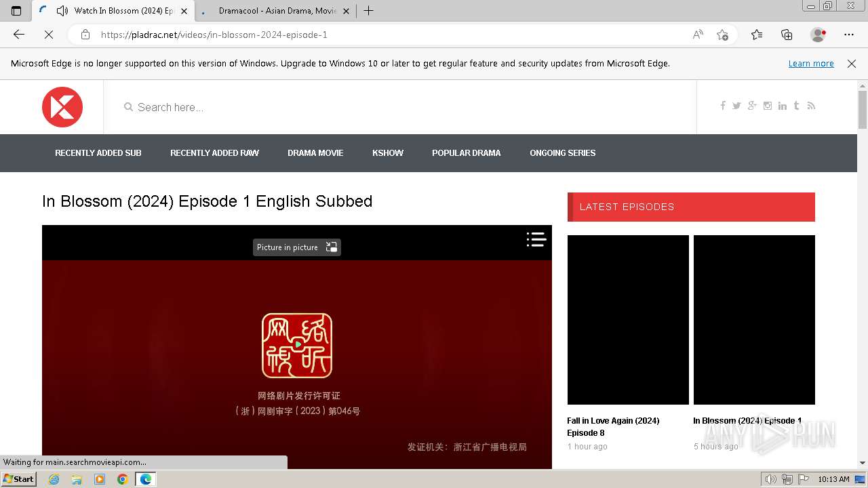Open Fall in Love Again Episode 8 thumbnail
Viewport: 868px width, 488px height.
[x=628, y=320]
